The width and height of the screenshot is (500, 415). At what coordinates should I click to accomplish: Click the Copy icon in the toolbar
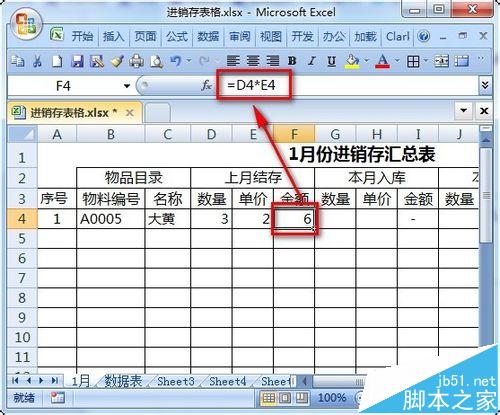[17, 61]
